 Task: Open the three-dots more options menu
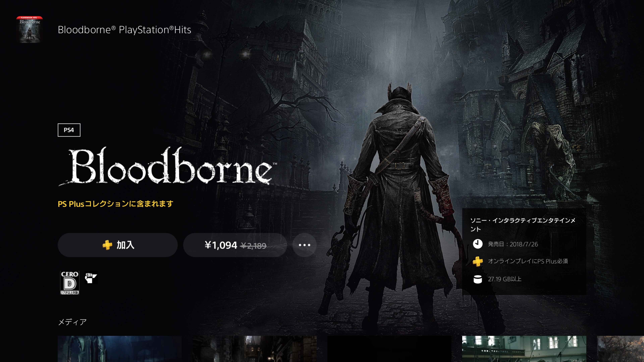304,245
